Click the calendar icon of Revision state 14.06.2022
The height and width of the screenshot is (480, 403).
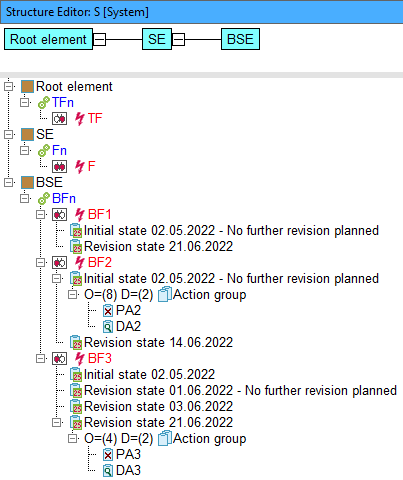76,342
